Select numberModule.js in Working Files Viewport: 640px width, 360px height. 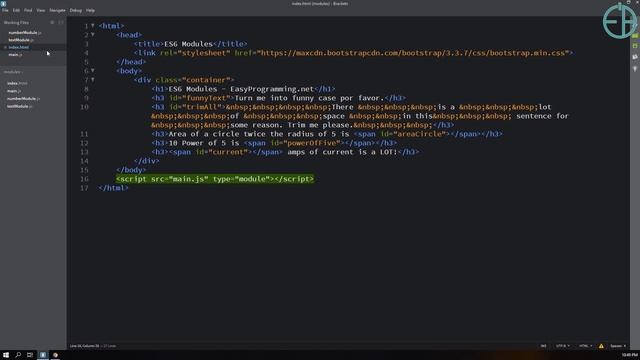pos(24,33)
